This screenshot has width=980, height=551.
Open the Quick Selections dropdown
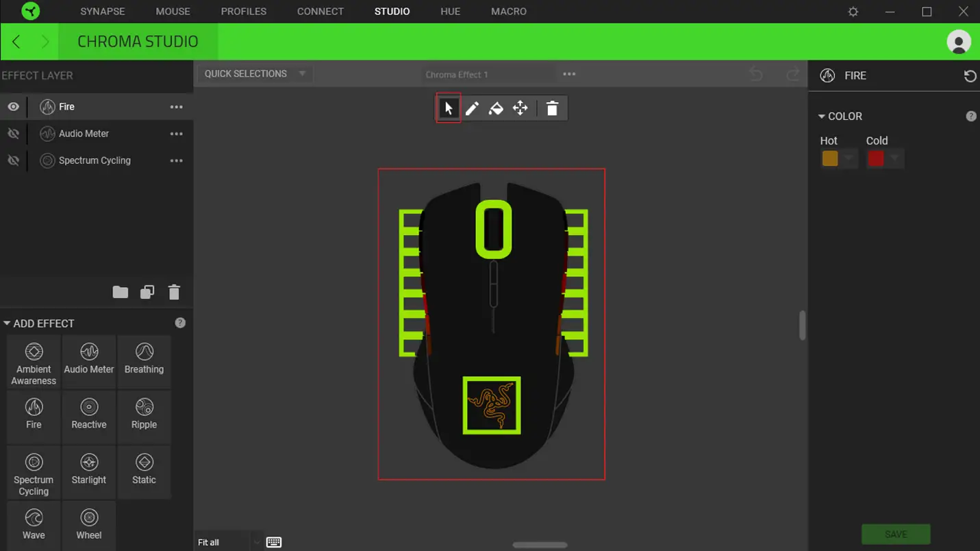pyautogui.click(x=301, y=73)
